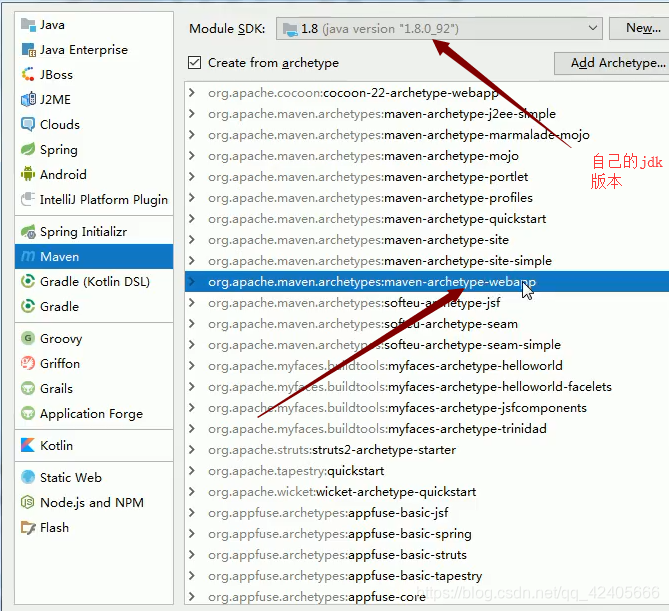Select the Application Forge icon
This screenshot has height=611, width=669.
tap(28, 413)
